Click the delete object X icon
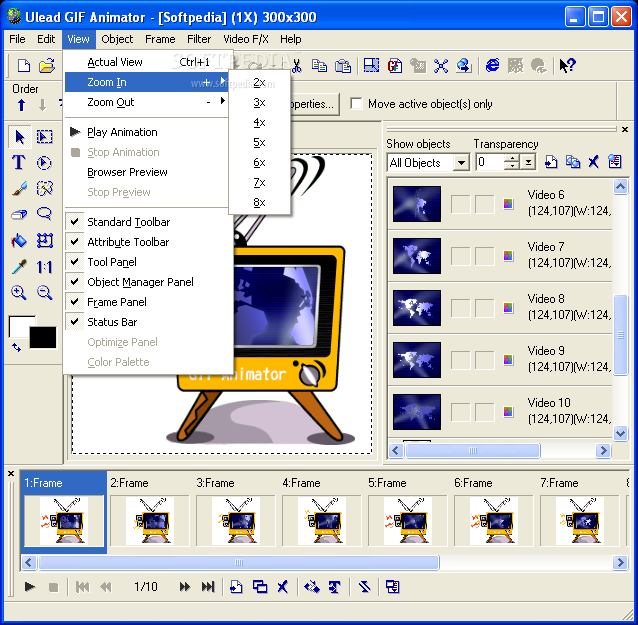This screenshot has width=638, height=625. point(594,162)
